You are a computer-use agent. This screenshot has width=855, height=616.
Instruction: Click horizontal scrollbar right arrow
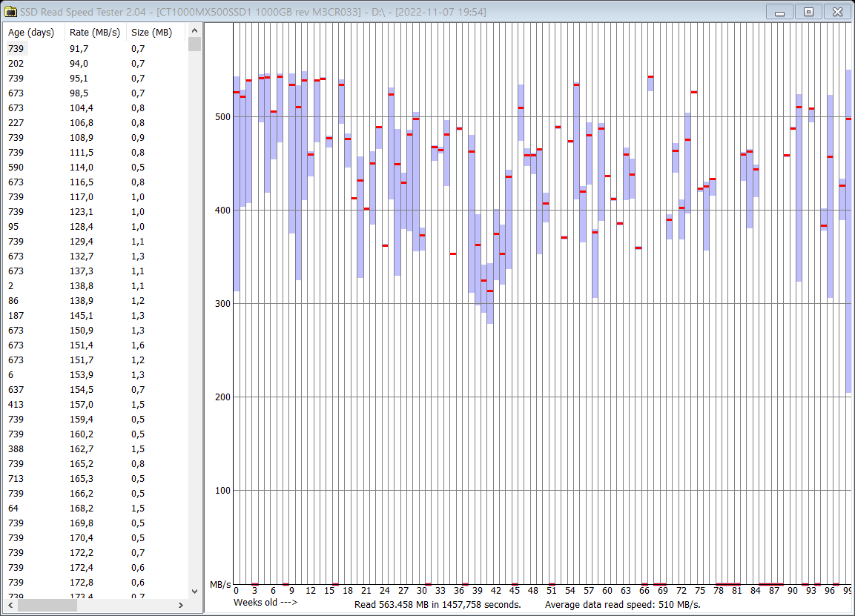[x=180, y=605]
